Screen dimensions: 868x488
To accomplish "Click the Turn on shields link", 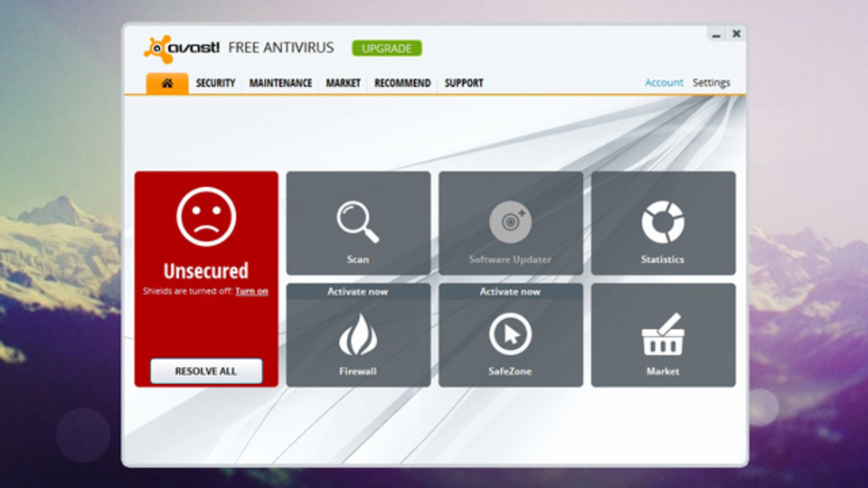I will click(x=251, y=291).
